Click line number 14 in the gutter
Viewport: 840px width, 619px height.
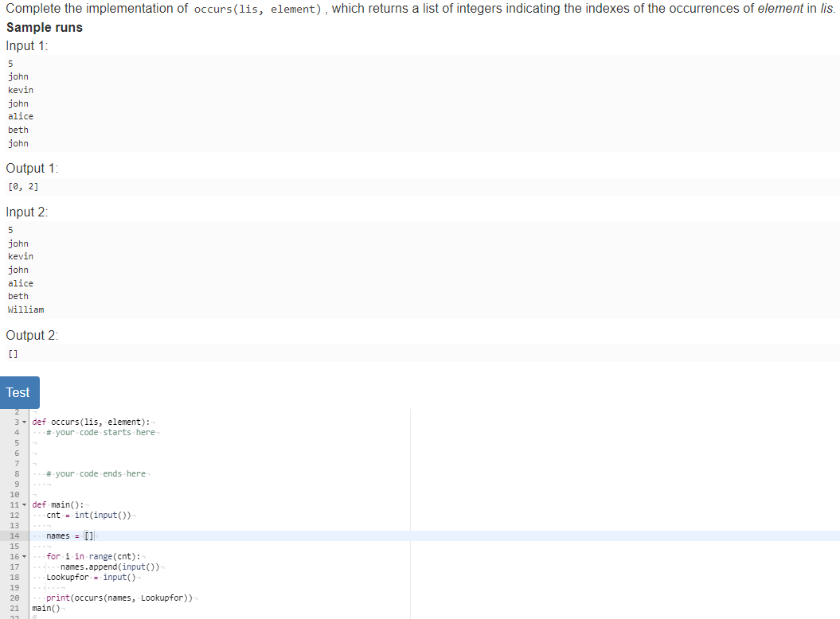tap(14, 535)
